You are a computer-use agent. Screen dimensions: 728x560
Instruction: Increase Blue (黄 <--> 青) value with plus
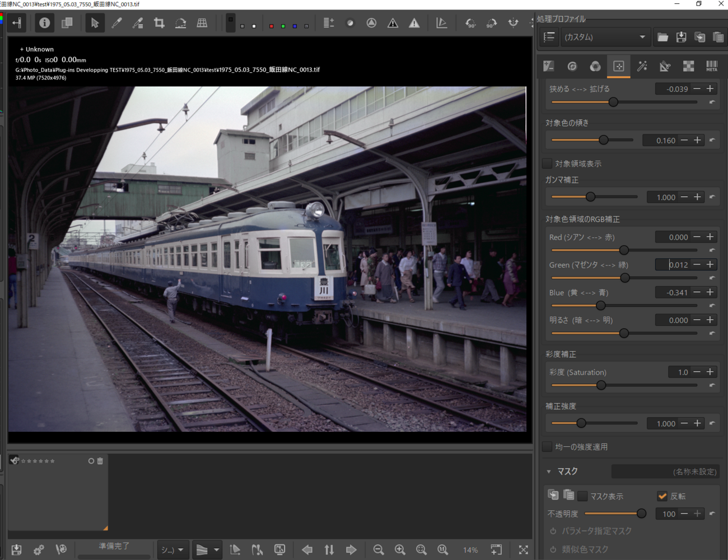point(710,292)
